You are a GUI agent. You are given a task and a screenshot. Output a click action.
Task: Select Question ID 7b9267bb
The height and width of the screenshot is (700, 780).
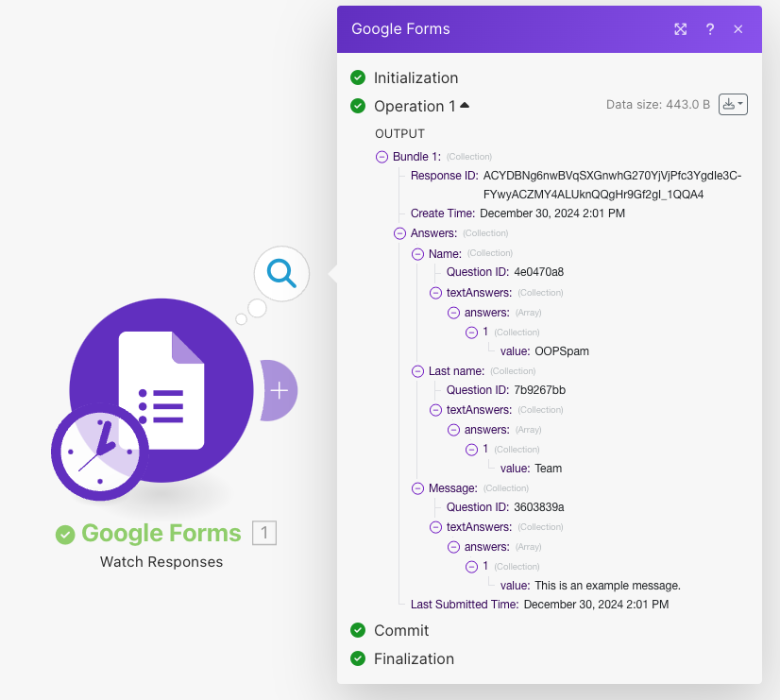tap(540, 390)
